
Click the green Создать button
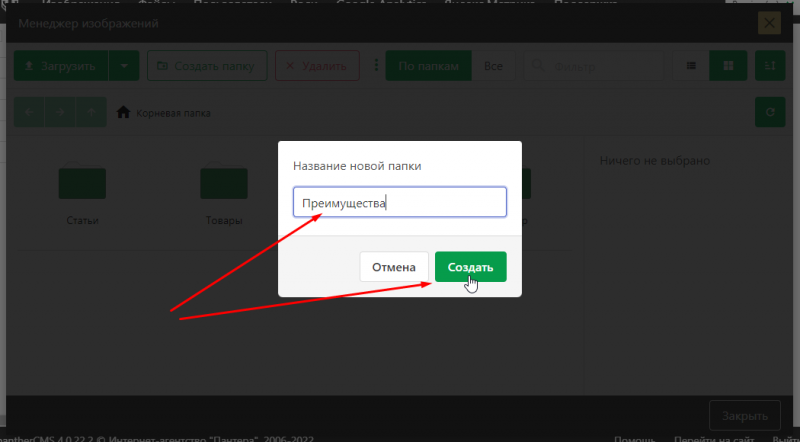(x=470, y=267)
